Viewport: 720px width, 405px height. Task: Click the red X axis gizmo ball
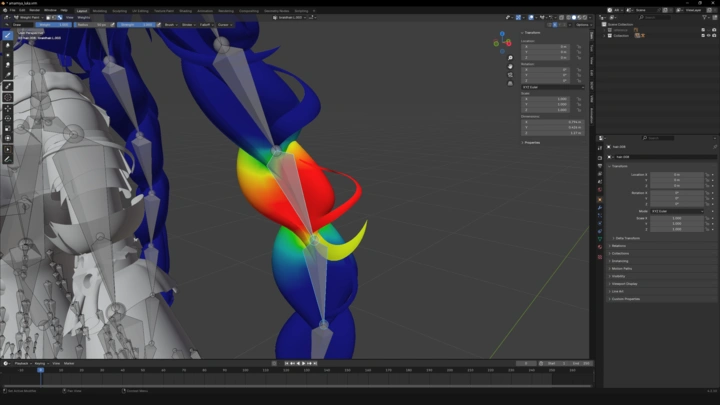(x=508, y=44)
